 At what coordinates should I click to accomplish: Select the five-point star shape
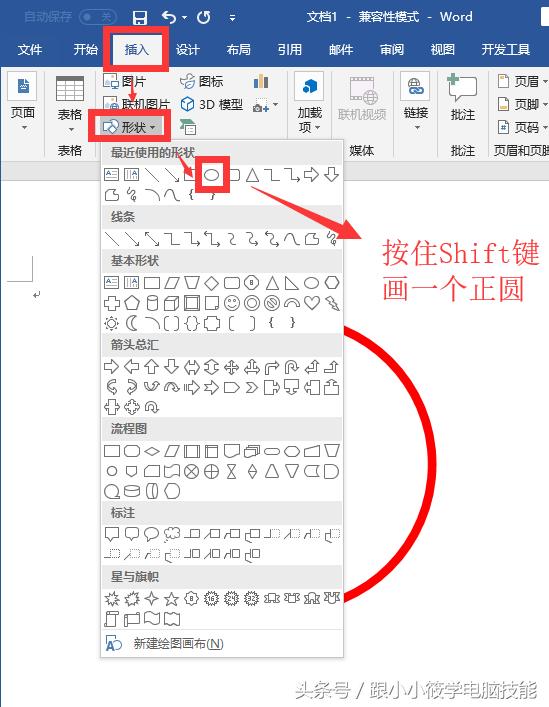tap(171, 599)
